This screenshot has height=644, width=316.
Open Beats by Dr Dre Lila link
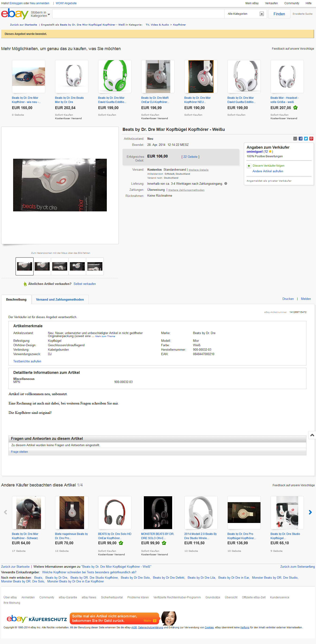coord(201,578)
